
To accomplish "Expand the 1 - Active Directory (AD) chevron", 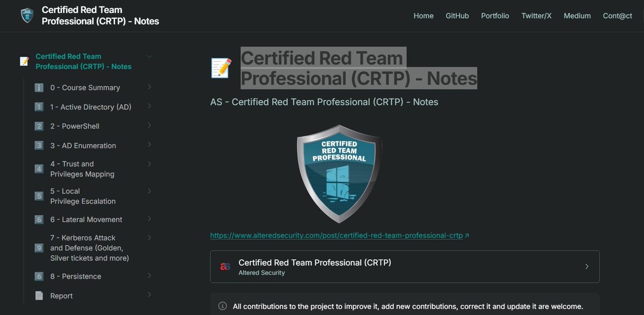I will [149, 106].
